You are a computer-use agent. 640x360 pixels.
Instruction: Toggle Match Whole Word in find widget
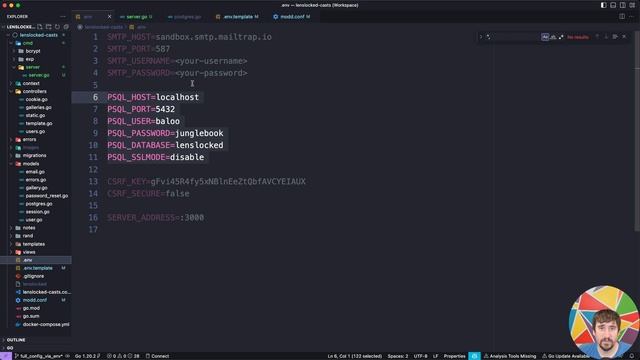(x=553, y=37)
